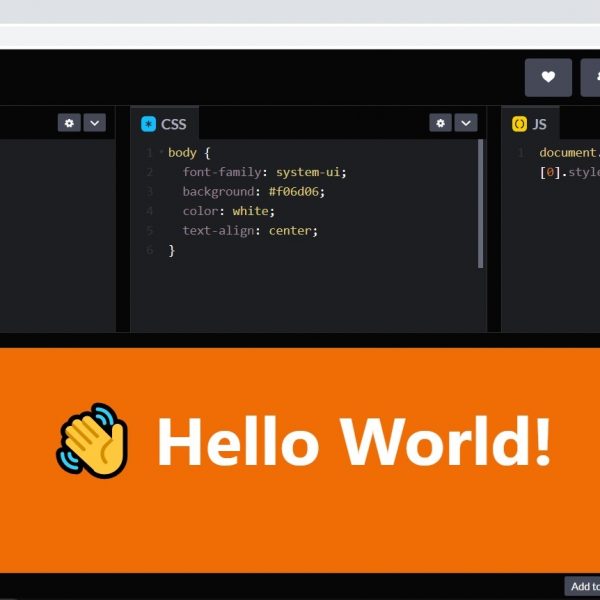The image size is (600, 600).
Task: Click the waving hand emoji in preview
Action: [x=92, y=440]
